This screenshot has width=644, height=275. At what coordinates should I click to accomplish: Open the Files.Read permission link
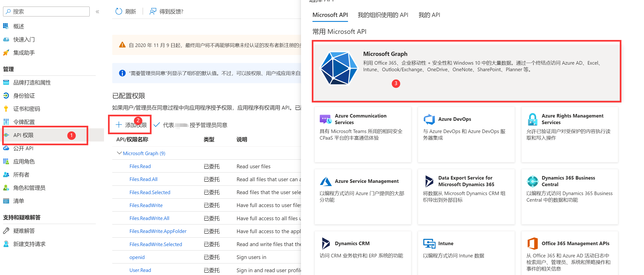[140, 166]
